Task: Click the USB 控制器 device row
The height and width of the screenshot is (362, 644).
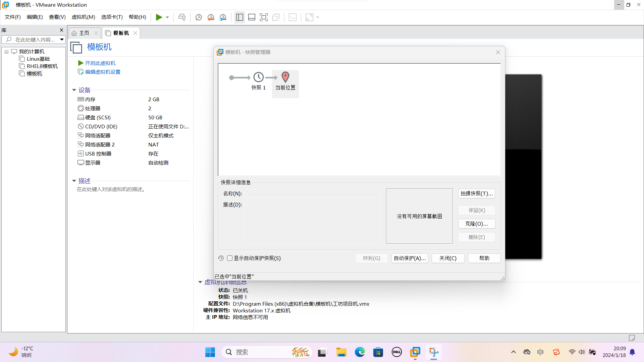Action: click(133, 154)
